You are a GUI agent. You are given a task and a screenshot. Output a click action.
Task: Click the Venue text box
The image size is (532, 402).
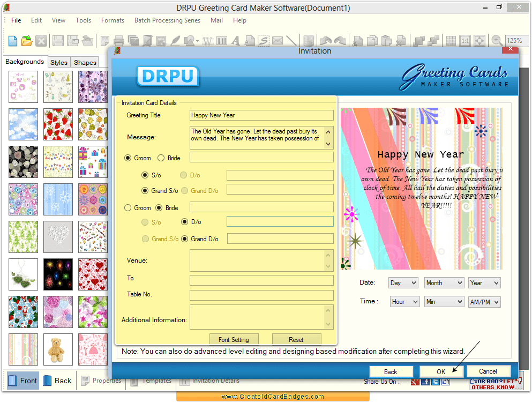click(261, 260)
